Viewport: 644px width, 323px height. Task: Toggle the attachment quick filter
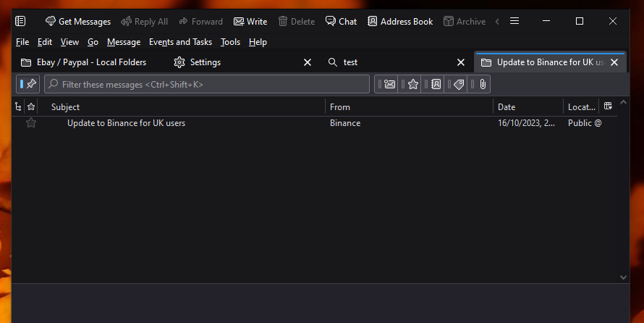click(482, 85)
